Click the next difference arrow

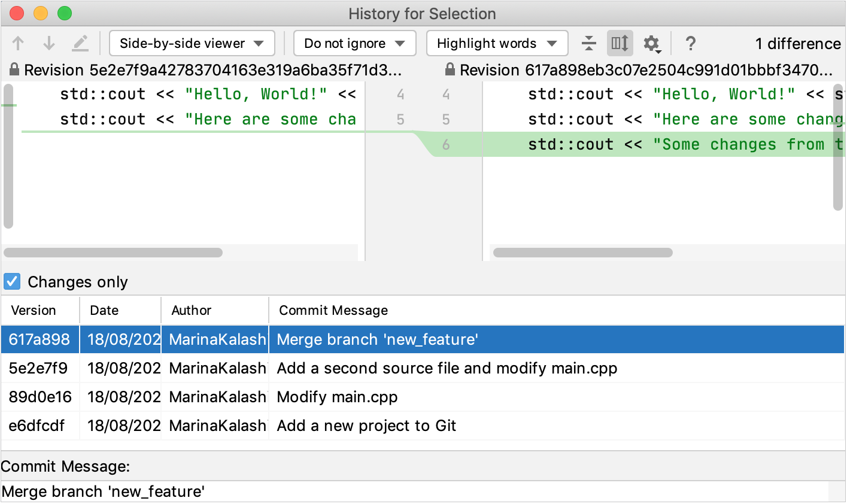point(48,42)
